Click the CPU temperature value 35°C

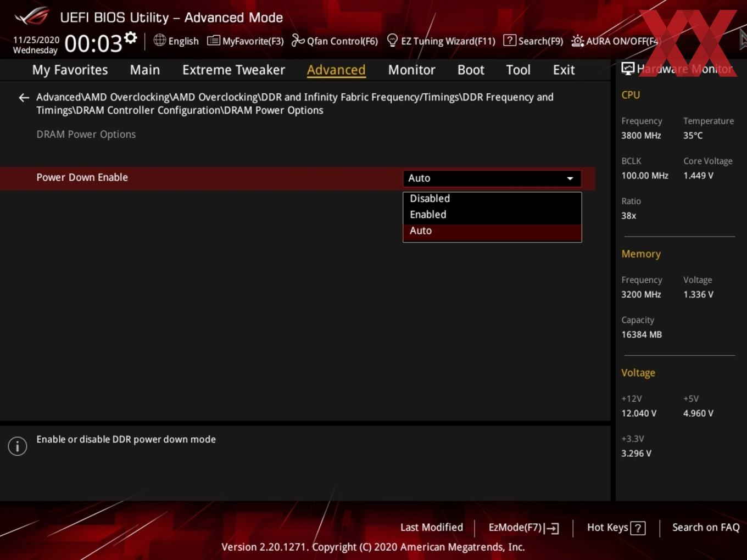[693, 136]
